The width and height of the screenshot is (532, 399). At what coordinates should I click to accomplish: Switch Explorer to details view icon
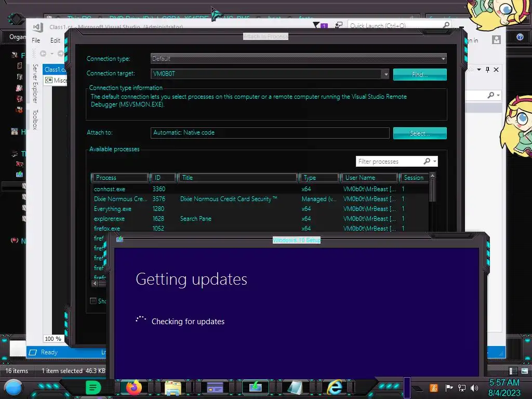(x=513, y=371)
